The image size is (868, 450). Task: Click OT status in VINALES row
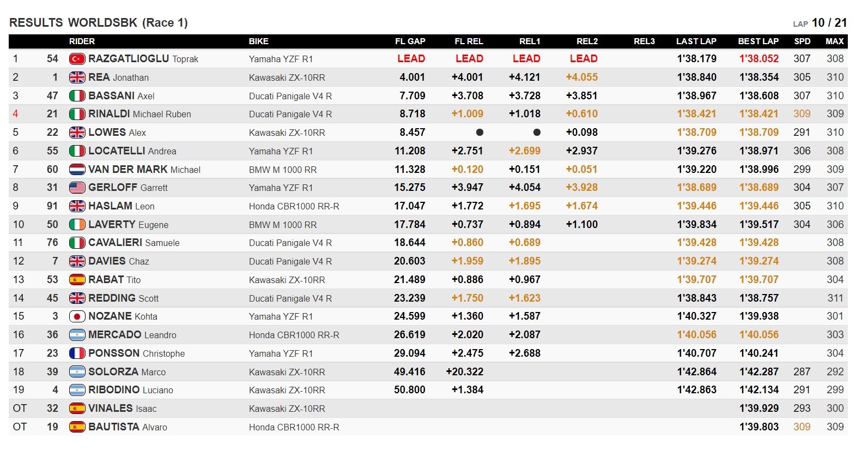20,409
